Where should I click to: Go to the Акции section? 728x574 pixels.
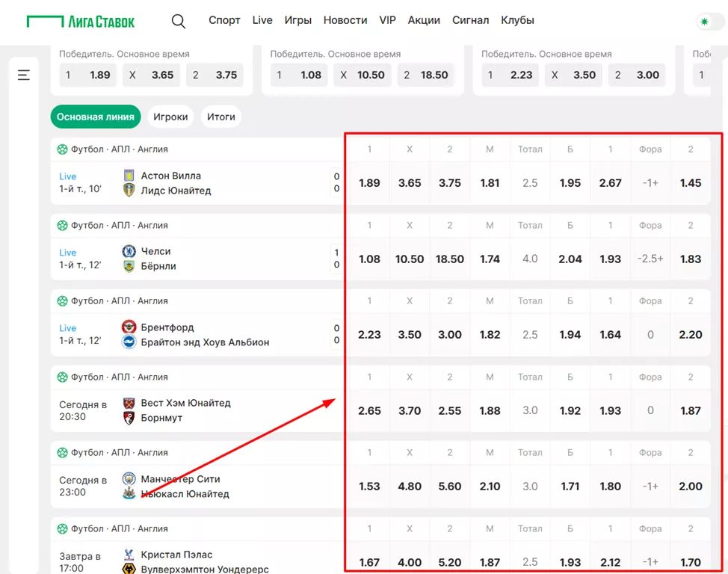[x=424, y=20]
